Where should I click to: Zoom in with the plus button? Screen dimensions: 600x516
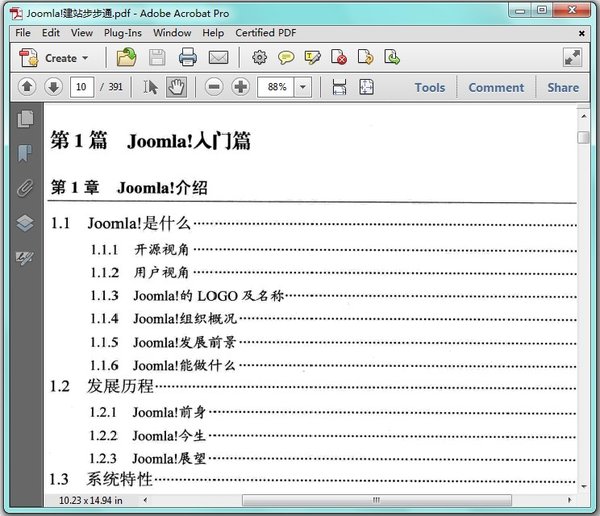coord(241,87)
